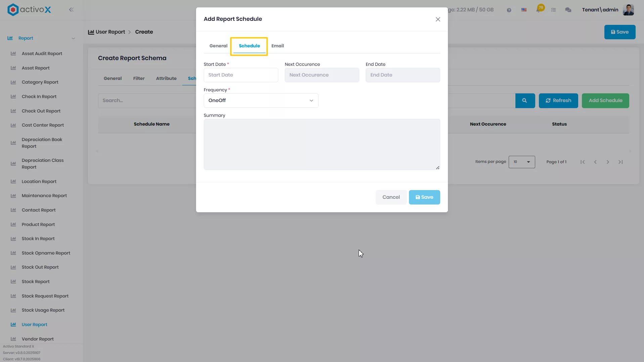
Task: Open Category Report in sidebar
Action: point(40,82)
